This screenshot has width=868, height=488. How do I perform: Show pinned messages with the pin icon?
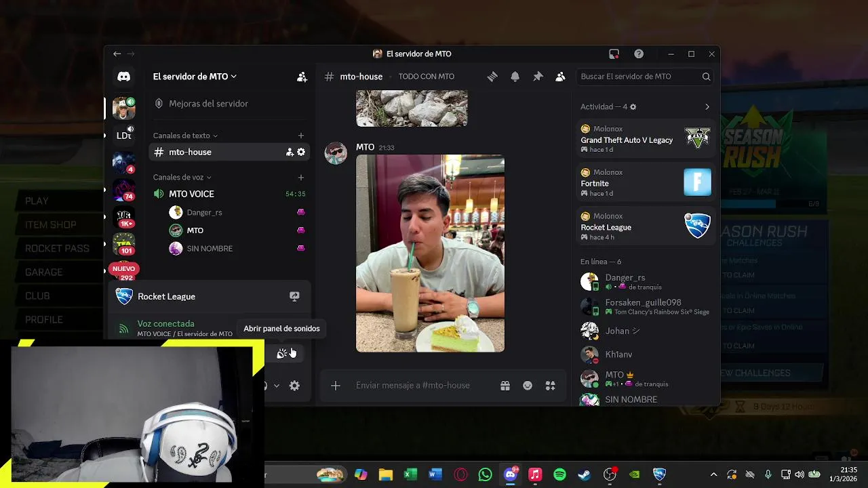click(538, 77)
